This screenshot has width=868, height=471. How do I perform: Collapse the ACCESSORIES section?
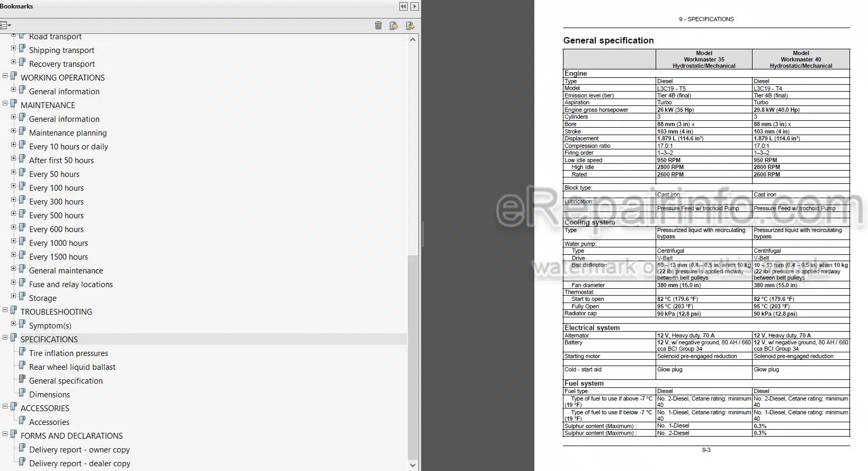point(5,406)
